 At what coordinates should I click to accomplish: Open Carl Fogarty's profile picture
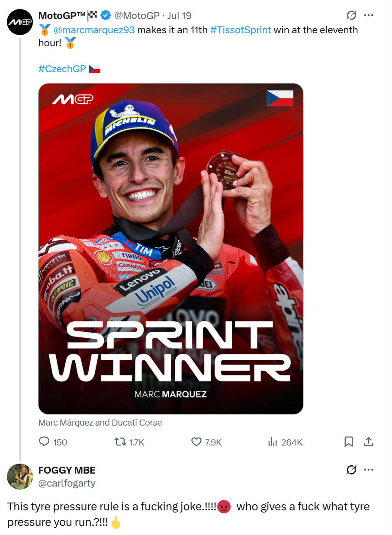tap(20, 476)
